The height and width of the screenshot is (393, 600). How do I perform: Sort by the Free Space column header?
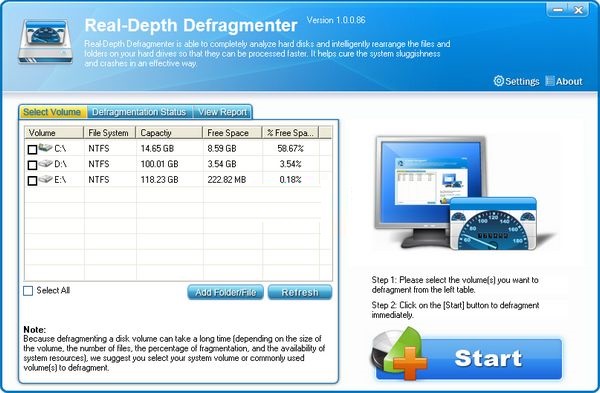(232, 133)
